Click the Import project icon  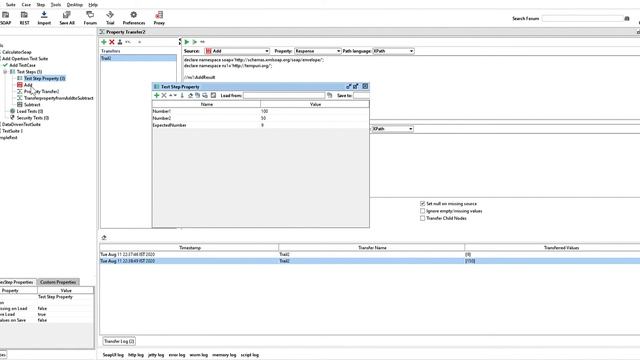coord(44,15)
